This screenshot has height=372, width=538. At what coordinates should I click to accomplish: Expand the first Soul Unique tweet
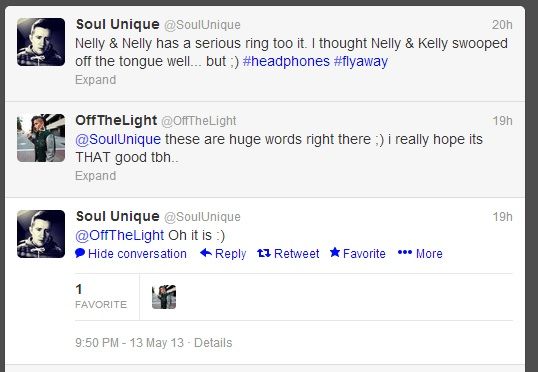click(x=95, y=80)
